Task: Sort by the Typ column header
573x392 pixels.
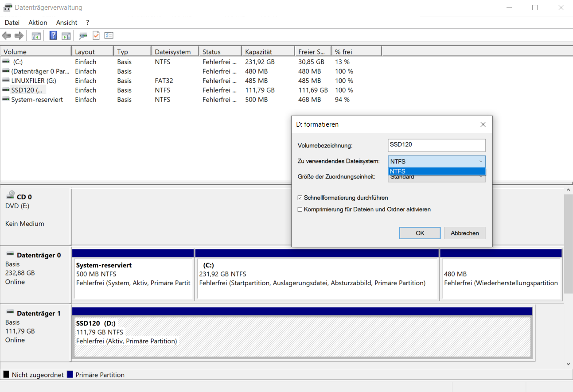Action: (x=132, y=52)
